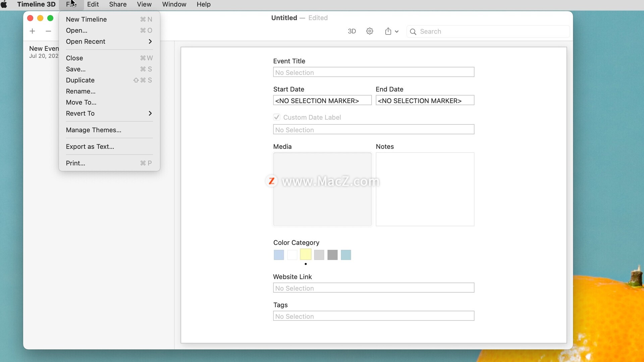Click the Website Link field
This screenshot has height=362, width=644.
tap(374, 288)
